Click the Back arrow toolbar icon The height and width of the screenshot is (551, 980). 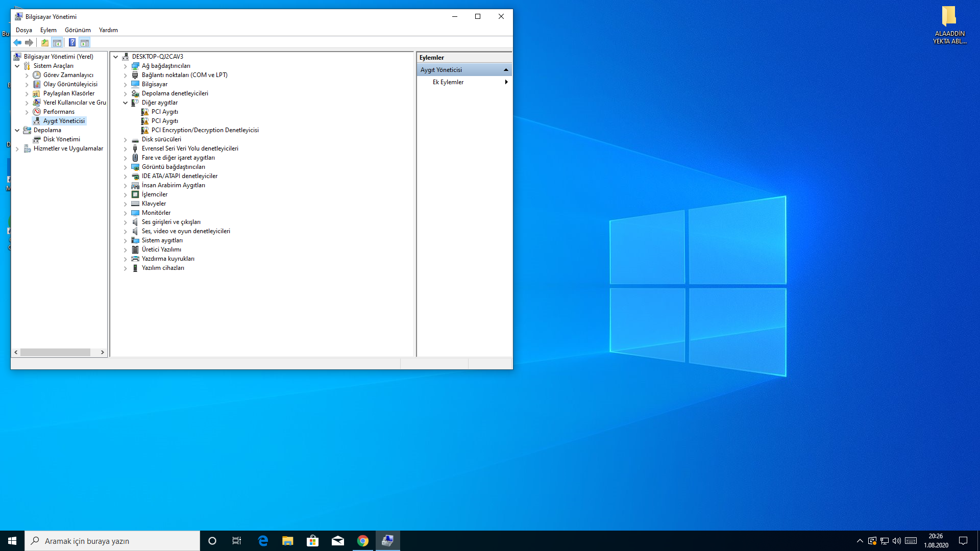coord(17,43)
